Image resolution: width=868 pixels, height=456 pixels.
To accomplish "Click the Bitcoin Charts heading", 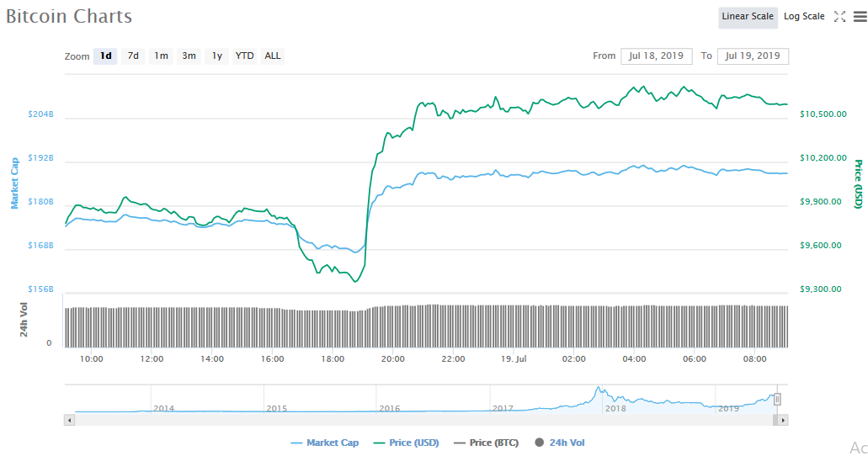I will point(69,16).
